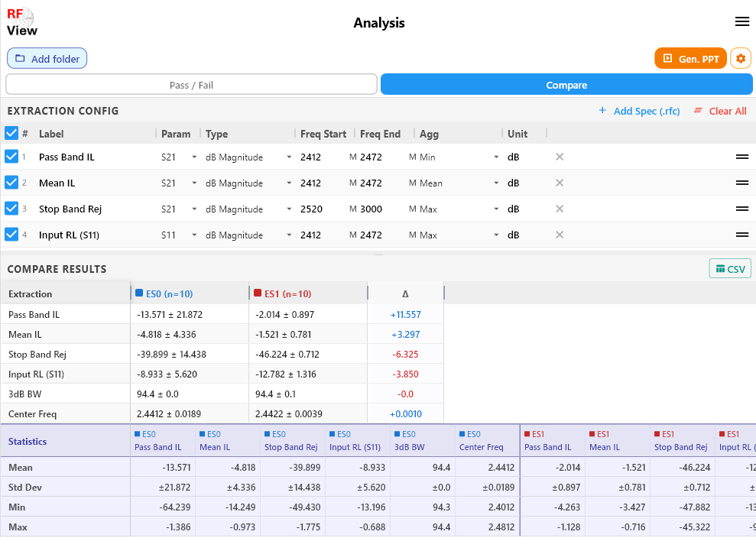The image size is (756, 538).
Task: Open Agg Mean dropdown for Mean IL
Action: (459, 183)
